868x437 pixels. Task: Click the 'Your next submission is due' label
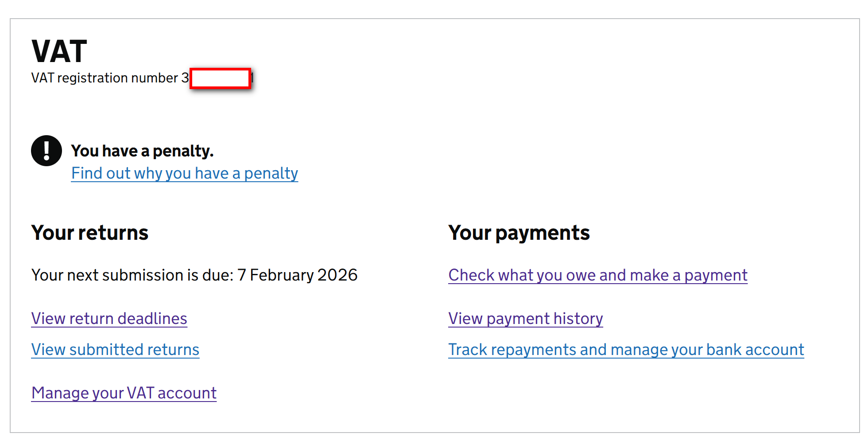point(132,275)
